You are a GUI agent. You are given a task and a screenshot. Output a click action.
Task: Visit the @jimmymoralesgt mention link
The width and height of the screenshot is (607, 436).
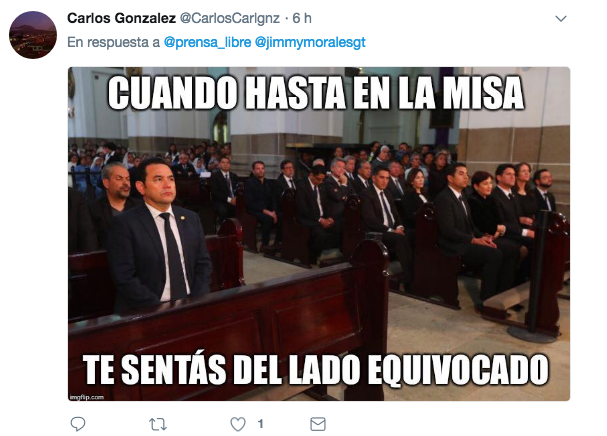pos(310,42)
